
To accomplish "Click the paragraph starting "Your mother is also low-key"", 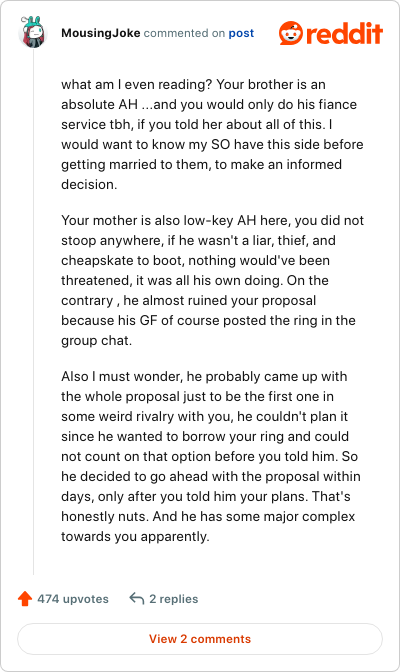I will click(x=212, y=280).
